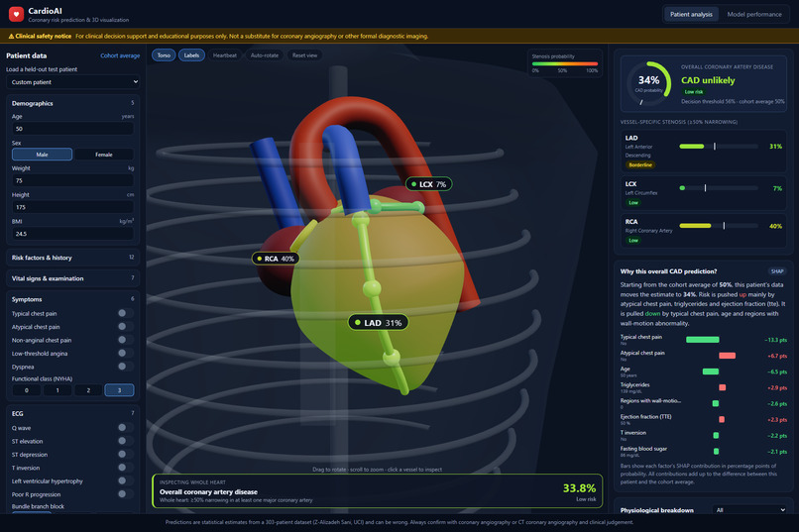Collapse the Symptoms section

[x=73, y=299]
